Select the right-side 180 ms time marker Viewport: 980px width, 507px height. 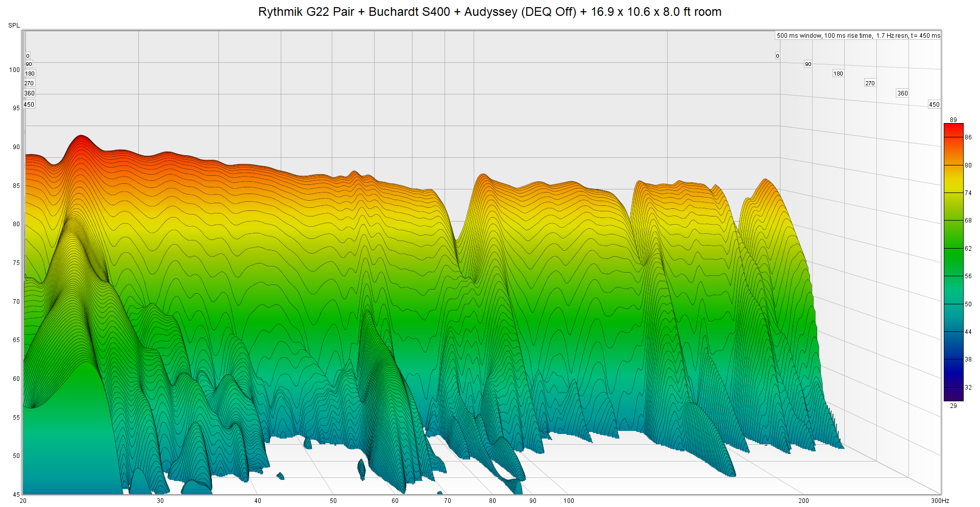[838, 74]
